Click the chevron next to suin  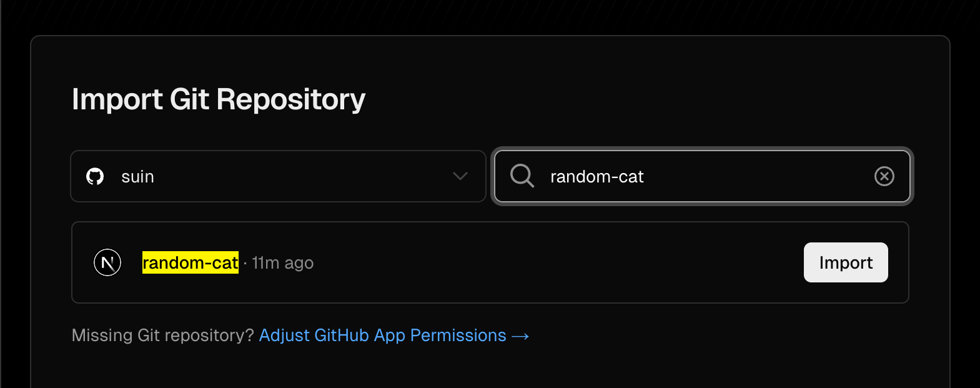pyautogui.click(x=460, y=176)
